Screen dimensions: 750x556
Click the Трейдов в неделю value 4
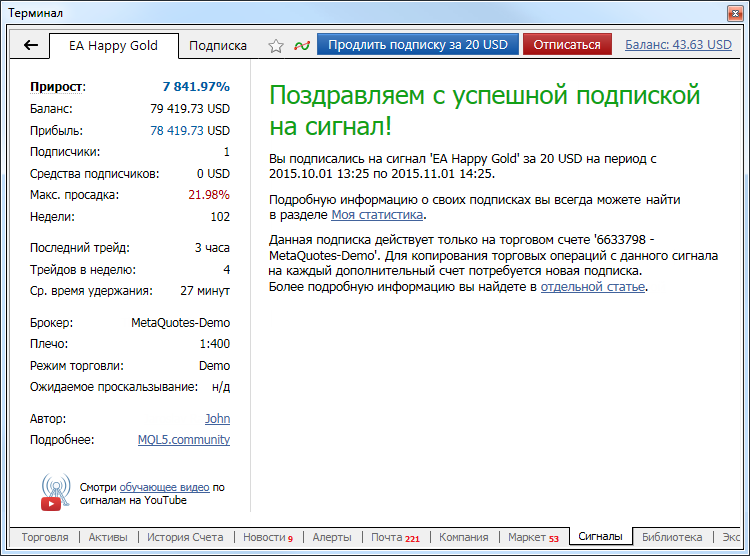point(227,270)
